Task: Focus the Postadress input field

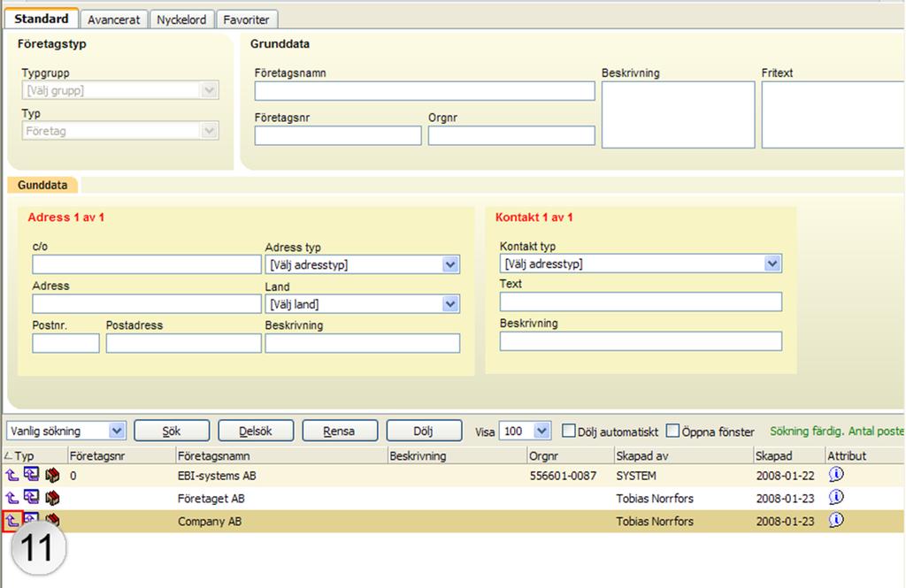Action: tap(184, 343)
